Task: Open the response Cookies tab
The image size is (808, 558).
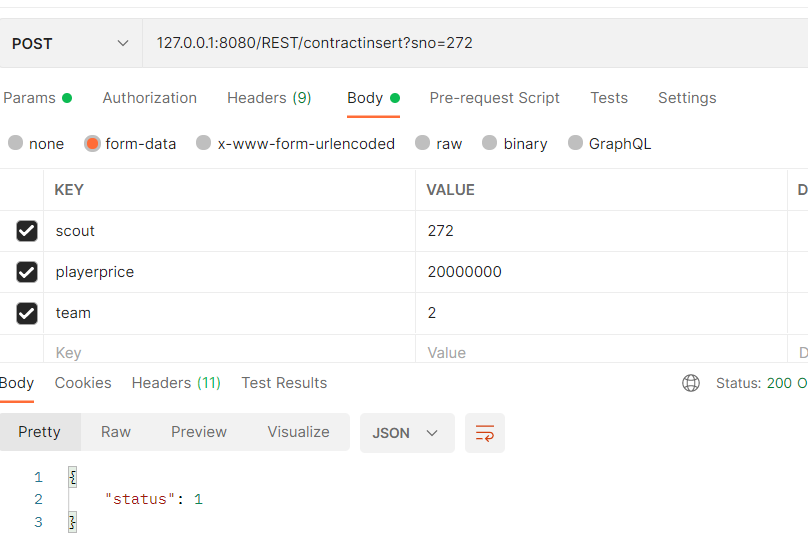Action: point(83,383)
